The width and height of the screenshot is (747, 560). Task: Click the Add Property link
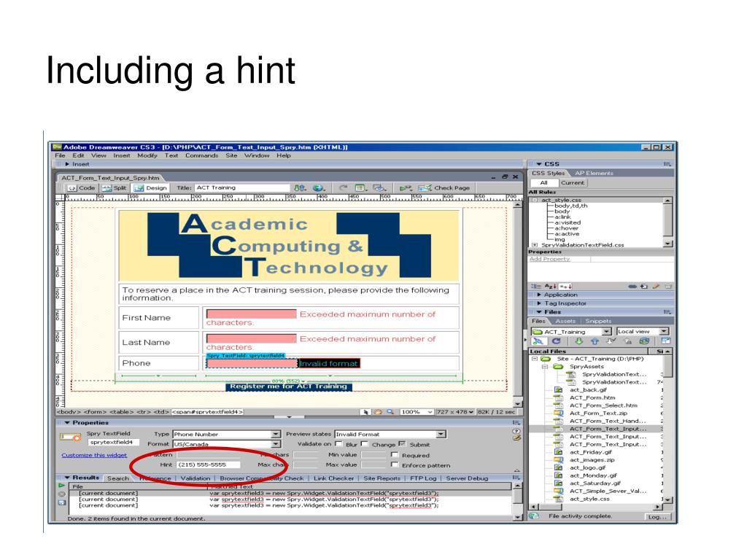(x=549, y=259)
